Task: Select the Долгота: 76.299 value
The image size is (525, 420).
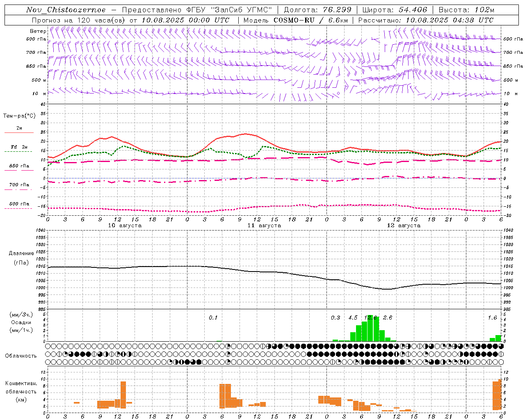Action: pyautogui.click(x=317, y=10)
